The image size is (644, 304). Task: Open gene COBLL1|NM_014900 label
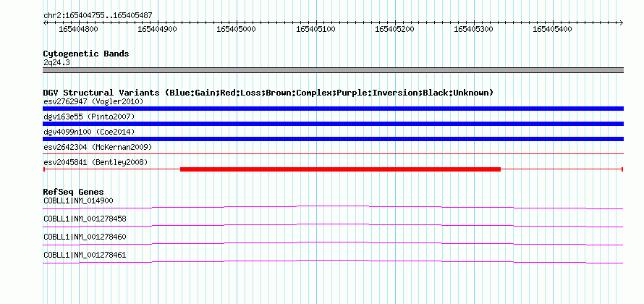click(78, 201)
